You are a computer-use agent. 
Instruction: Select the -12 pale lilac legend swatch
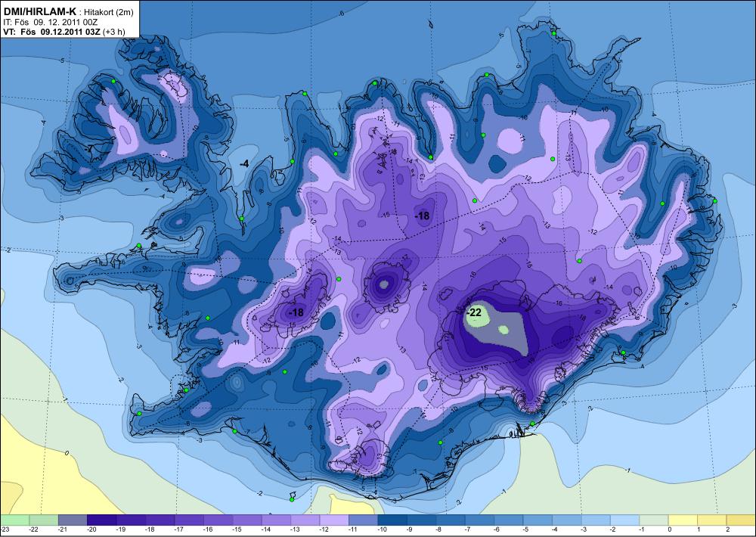click(x=334, y=520)
